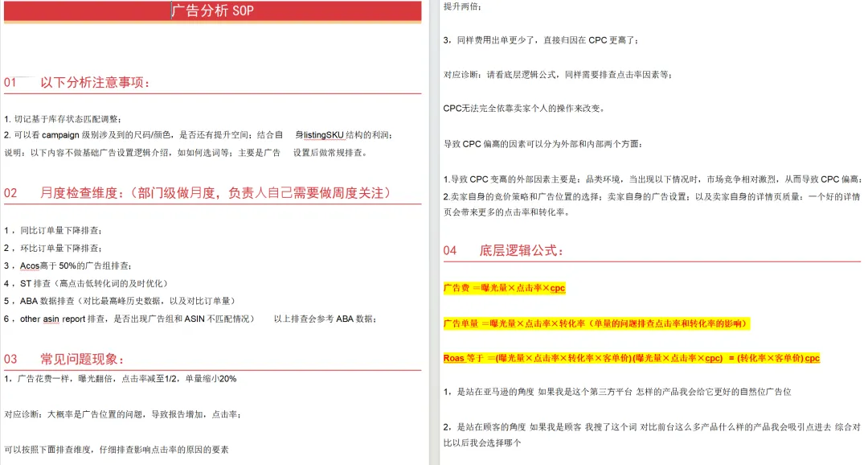Click line '导致 CPC 偏高的因素可以分为外部和内部'

pyautogui.click(x=543, y=144)
